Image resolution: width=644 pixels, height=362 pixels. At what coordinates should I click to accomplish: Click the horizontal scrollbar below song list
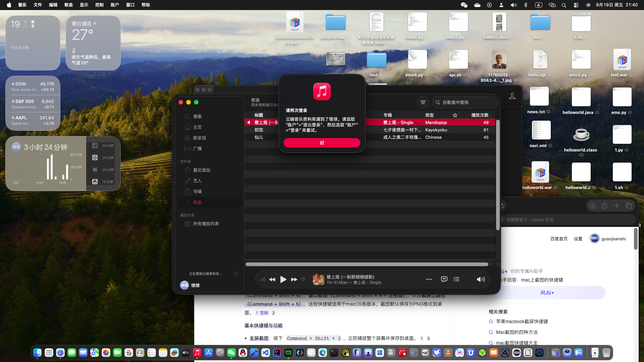point(367,264)
